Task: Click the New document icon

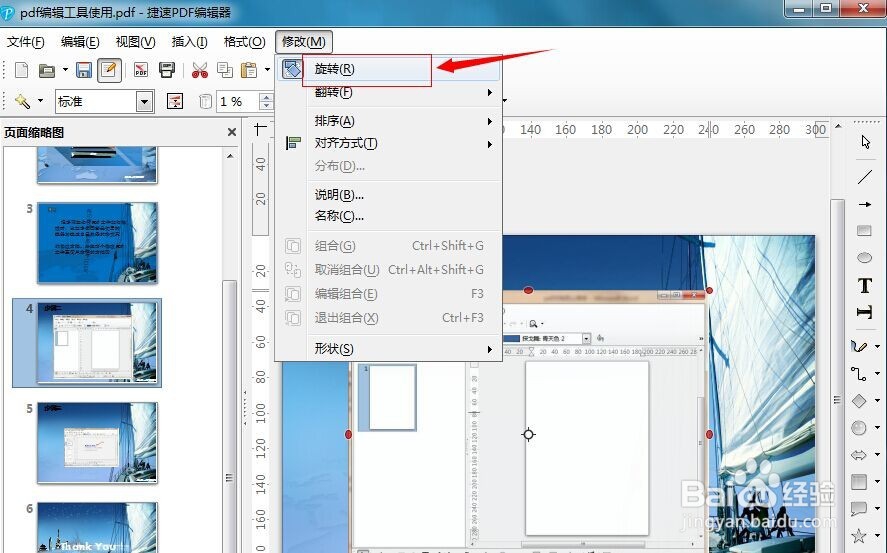Action: (x=21, y=70)
